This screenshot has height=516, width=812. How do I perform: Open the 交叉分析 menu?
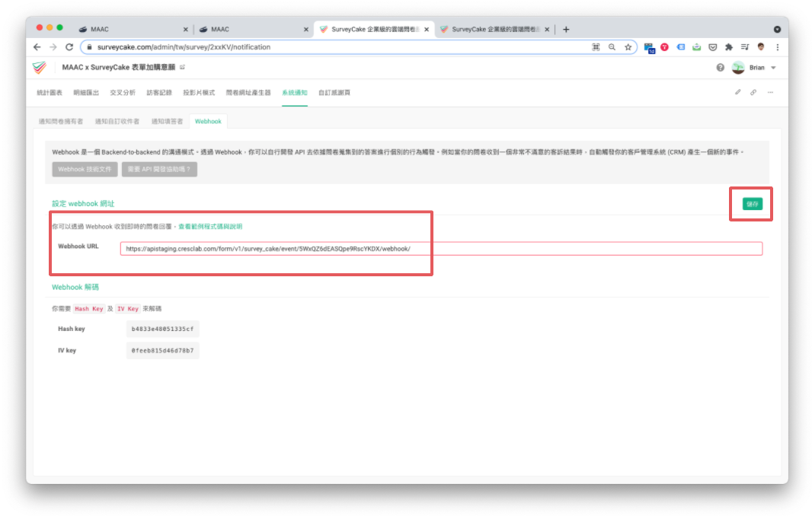coord(123,93)
